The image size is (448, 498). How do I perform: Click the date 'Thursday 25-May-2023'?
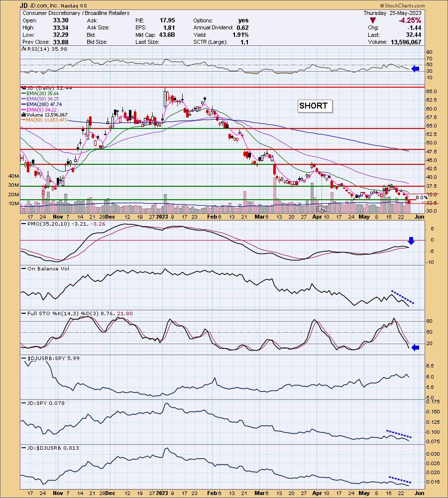392,13
